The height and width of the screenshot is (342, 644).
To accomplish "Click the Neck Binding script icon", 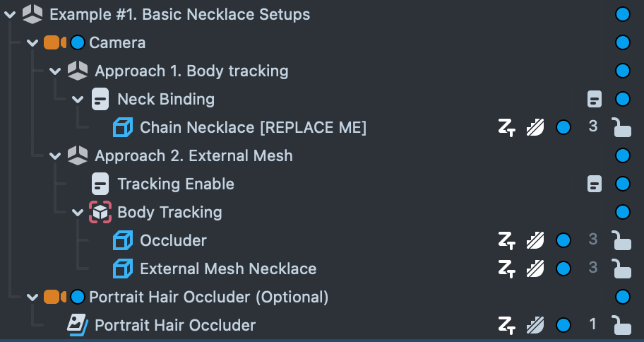I will pyautogui.click(x=100, y=99).
